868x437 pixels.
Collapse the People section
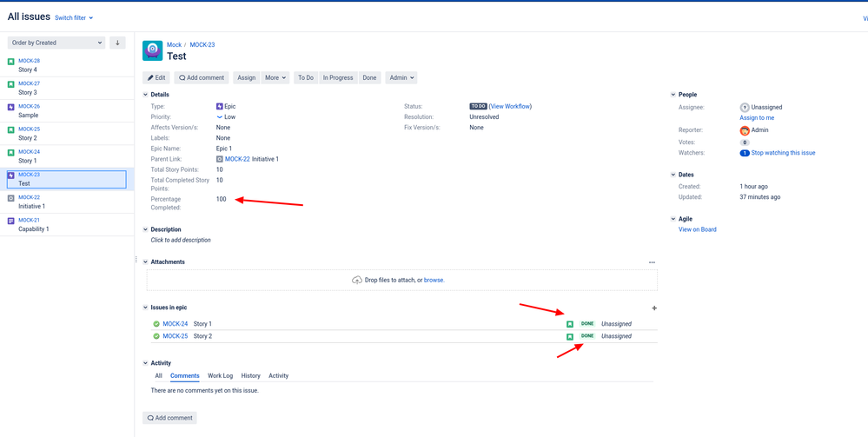pos(673,95)
